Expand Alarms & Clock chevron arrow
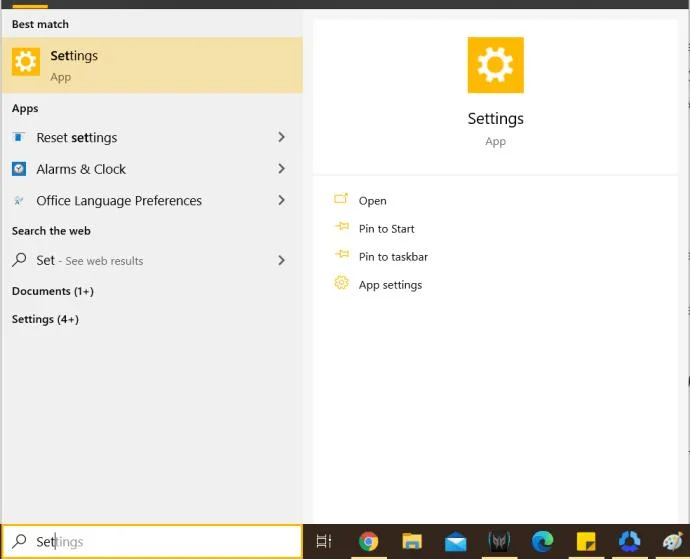 click(x=281, y=169)
